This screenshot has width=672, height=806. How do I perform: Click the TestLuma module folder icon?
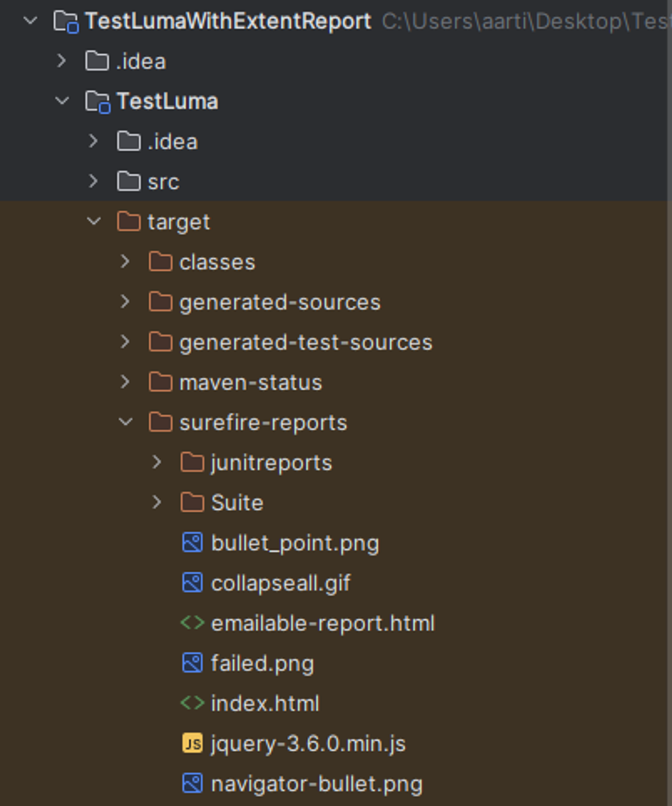point(97,102)
